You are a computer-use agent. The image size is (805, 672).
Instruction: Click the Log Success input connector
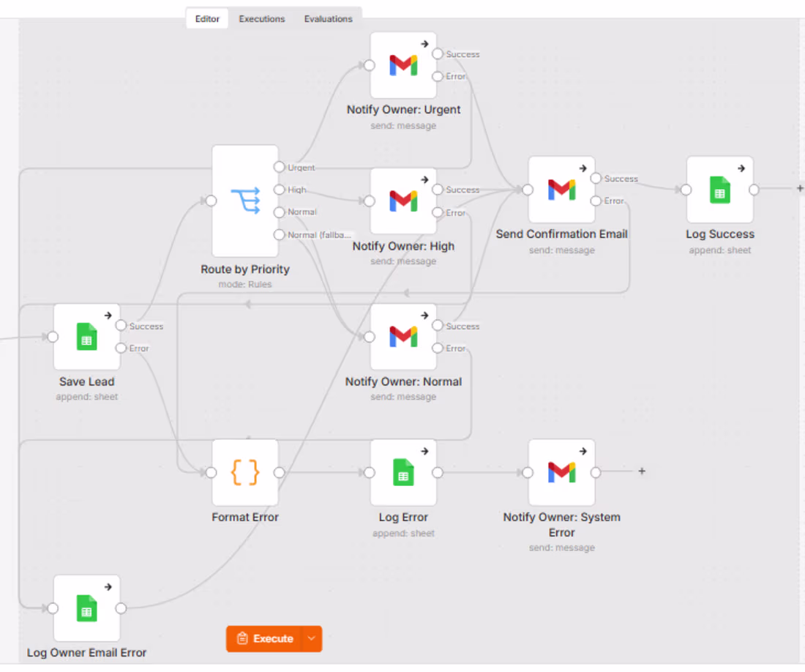point(686,190)
